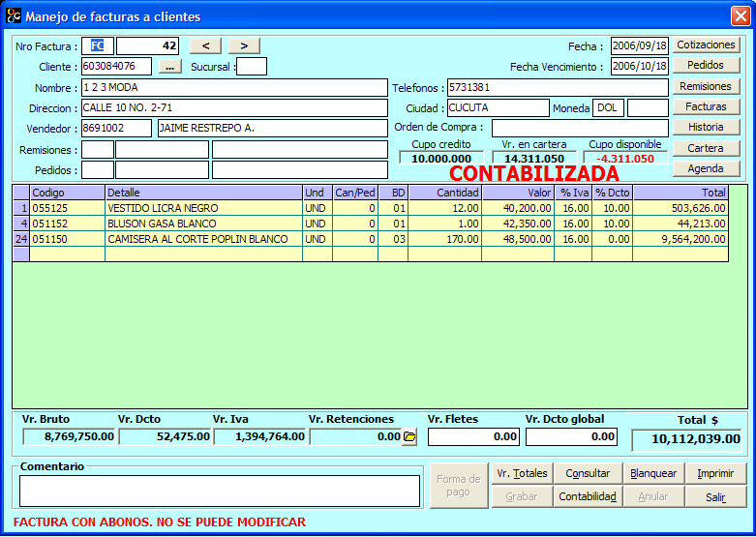Click the Sucursal field
This screenshot has width=756, height=537.
[x=252, y=67]
